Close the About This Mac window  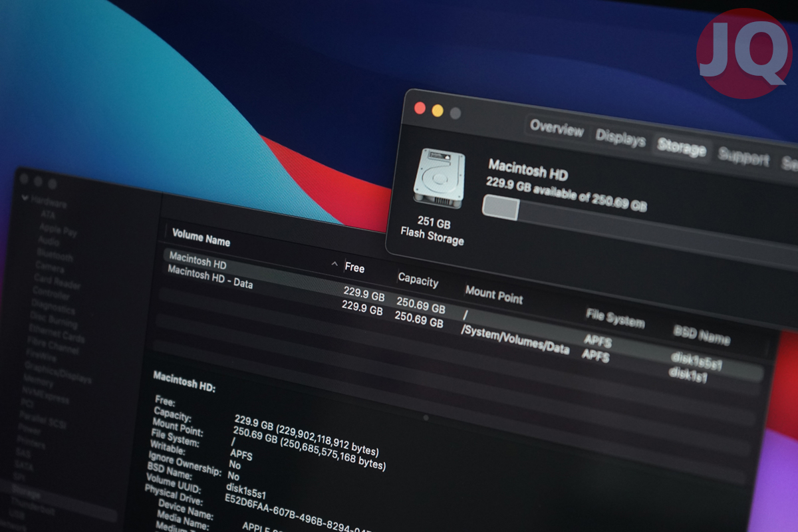(x=420, y=108)
